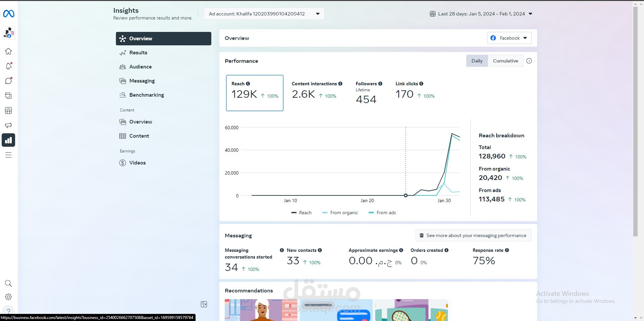The width and height of the screenshot is (644, 321).
Task: Open Videos earnings section
Action: [164, 163]
